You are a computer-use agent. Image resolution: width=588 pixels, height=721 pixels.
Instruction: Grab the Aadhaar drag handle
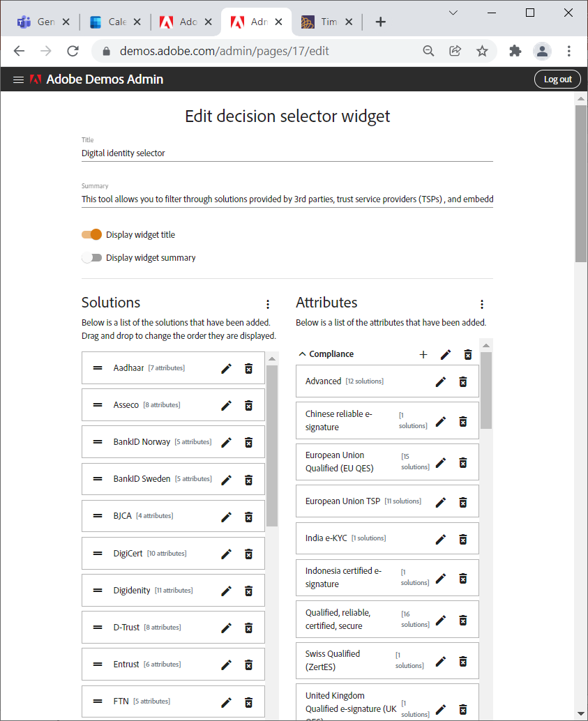[98, 368]
